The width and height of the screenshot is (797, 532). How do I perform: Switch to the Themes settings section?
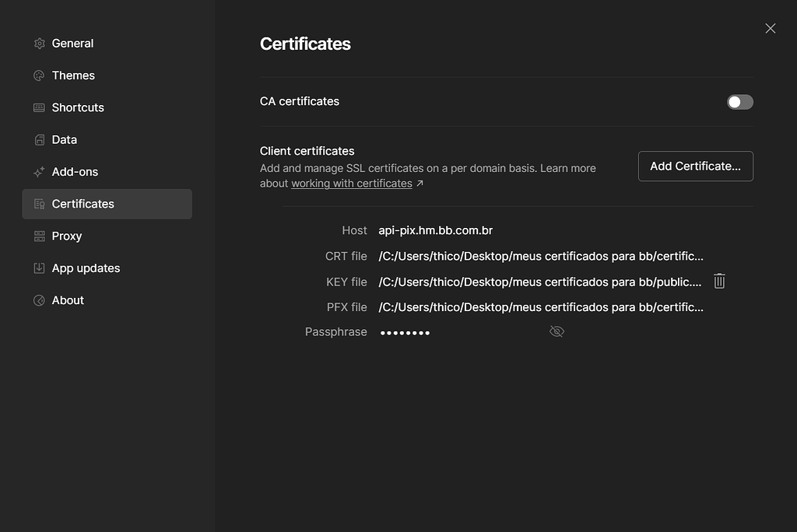click(73, 75)
